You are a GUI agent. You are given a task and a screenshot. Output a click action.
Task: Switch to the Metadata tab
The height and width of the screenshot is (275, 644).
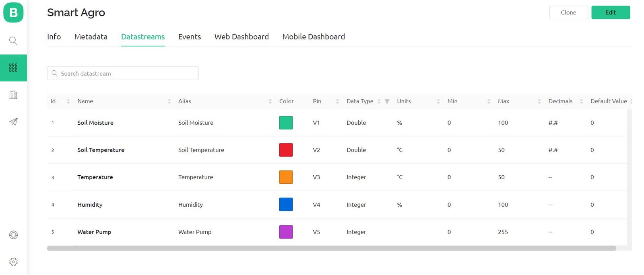[x=91, y=37]
